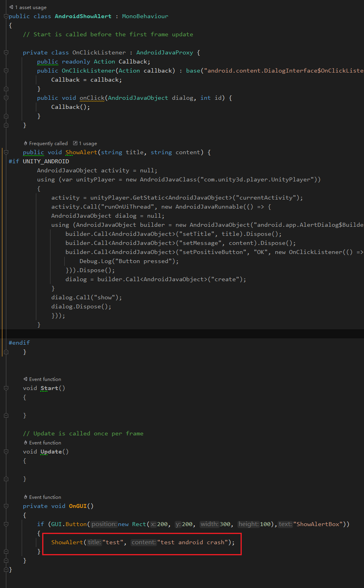Screen dimensions: 364x588
Task: Click the Unity icon on "Event function" above Start
Action: pyautogui.click(x=25, y=379)
